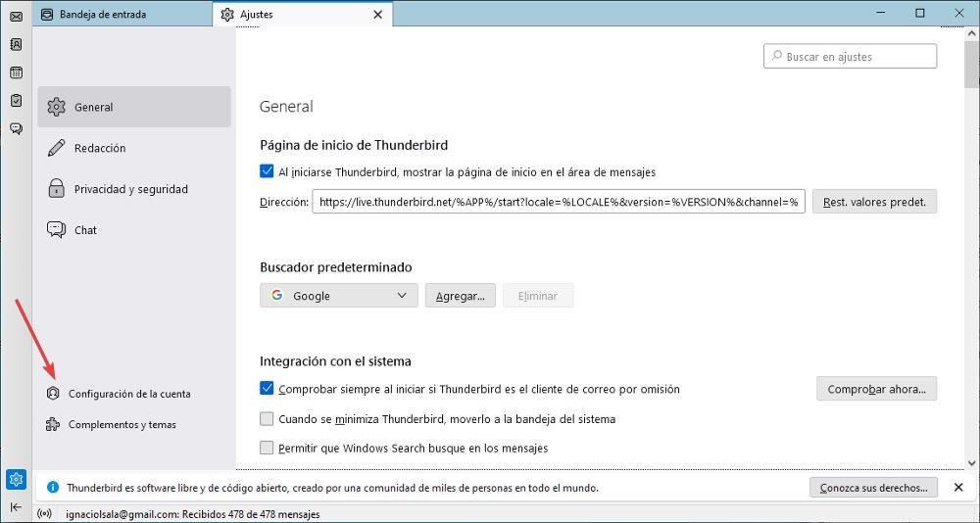Open the Chat settings category
This screenshot has height=523, width=980.
coord(134,230)
